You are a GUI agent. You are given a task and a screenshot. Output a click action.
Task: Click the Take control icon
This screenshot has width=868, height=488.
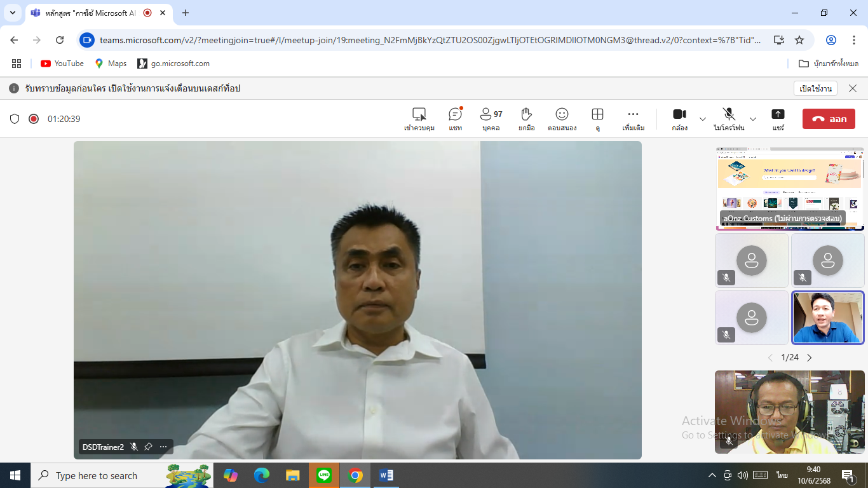pos(419,118)
